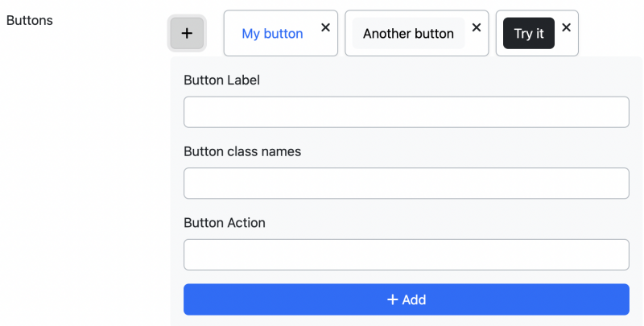This screenshot has height=326, width=644.
Task: Click the blue My button link
Action: [272, 33]
